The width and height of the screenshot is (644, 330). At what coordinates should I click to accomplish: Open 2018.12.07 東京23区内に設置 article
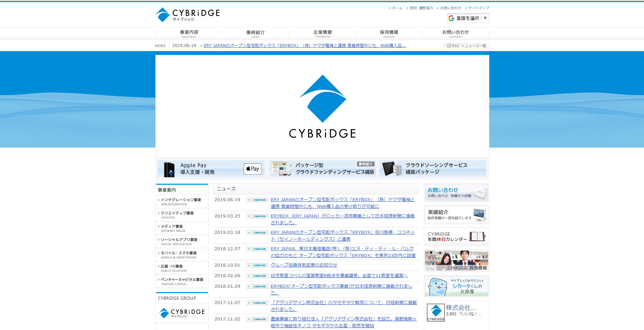click(343, 252)
